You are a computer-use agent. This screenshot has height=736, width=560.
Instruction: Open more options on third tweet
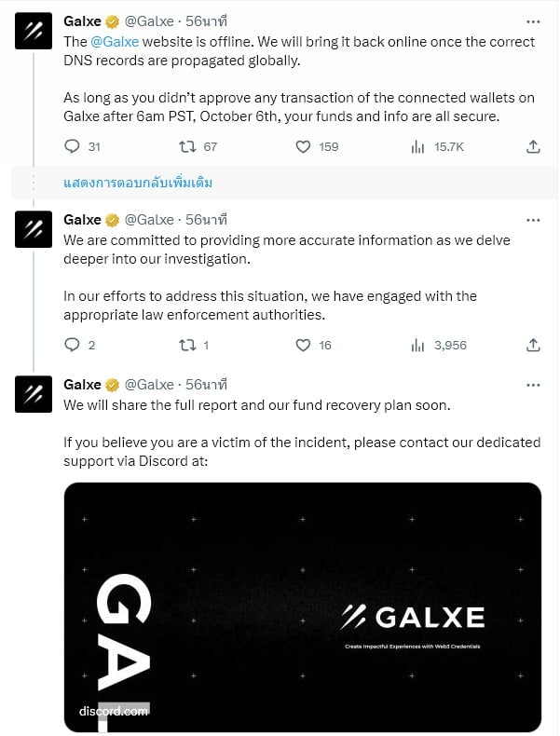point(533,385)
